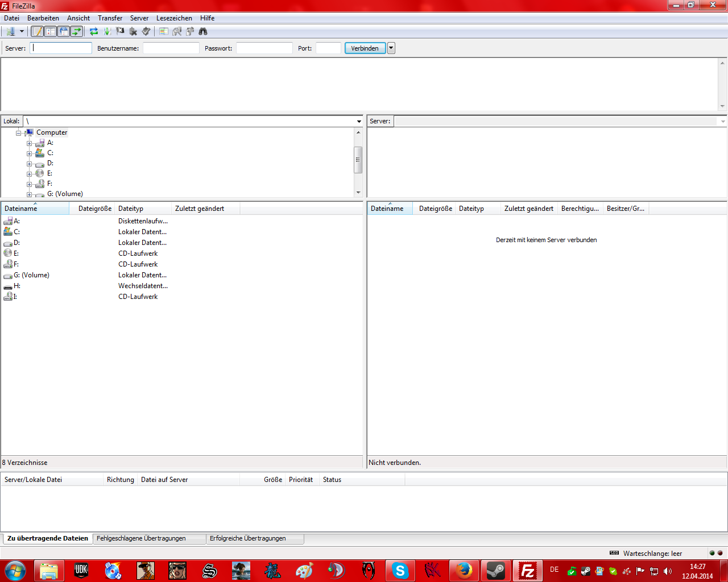Open the directory listing filters icon
The image size is (728, 582).
pos(164,32)
